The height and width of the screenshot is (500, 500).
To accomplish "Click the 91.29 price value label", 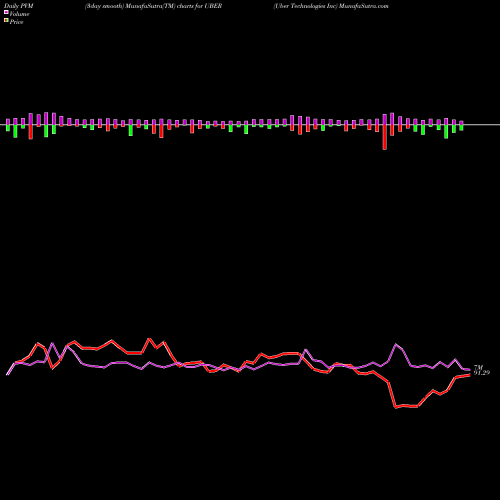I will coord(482,373).
